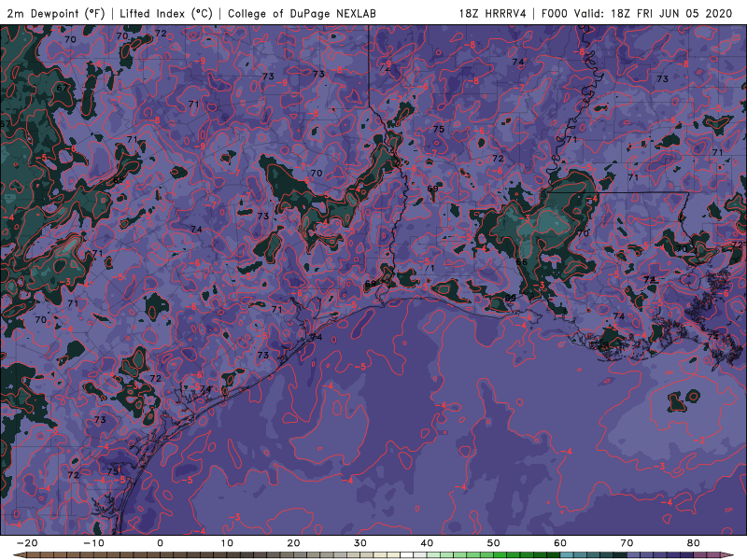Click the "F000 Valid: 18Z FRI JUN 05 2020" text
Viewport: 747px width, 560px height.
637,14
